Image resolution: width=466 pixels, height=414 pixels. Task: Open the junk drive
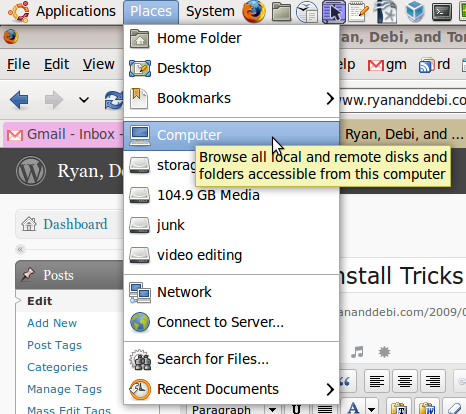coord(231,225)
